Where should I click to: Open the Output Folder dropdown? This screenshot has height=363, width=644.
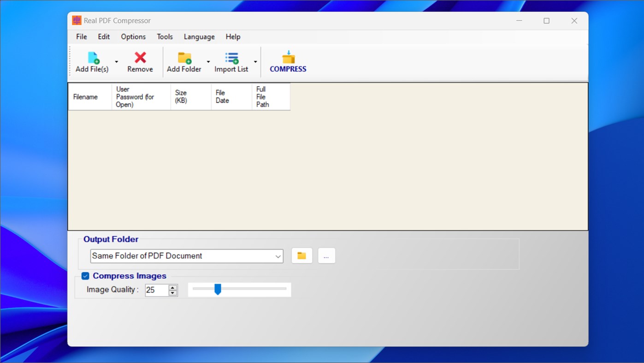(278, 256)
